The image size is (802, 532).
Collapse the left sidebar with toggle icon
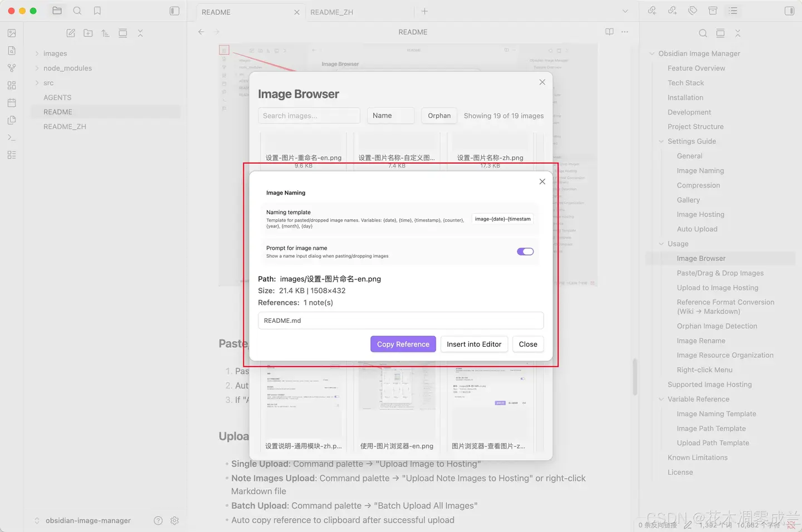174,11
